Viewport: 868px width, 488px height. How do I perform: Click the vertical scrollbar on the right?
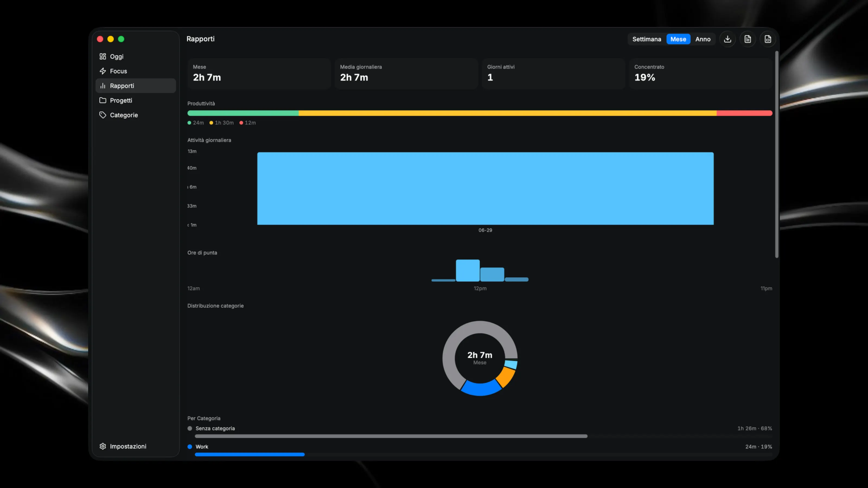tap(777, 155)
